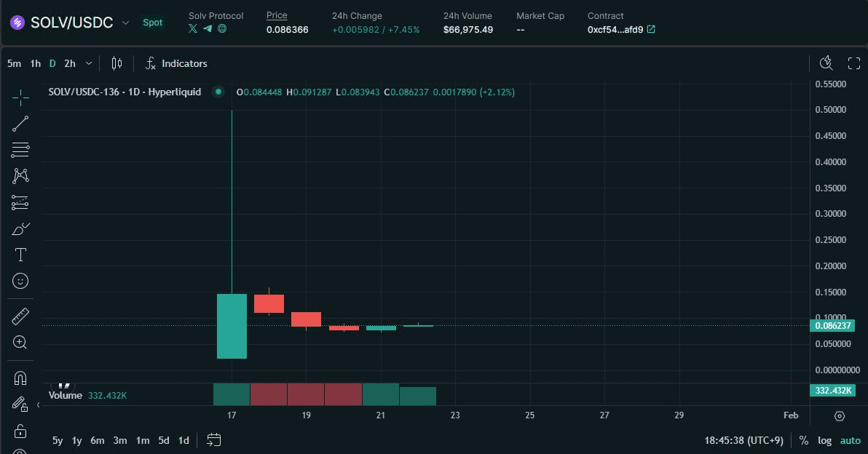The image size is (868, 454).
Task: Click the Solv Protocol name text
Action: [x=216, y=15]
